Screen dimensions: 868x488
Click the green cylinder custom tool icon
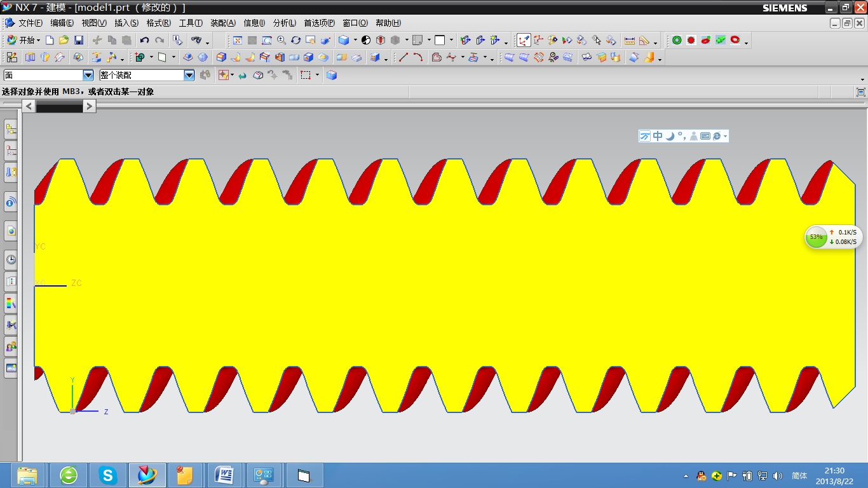(x=721, y=40)
